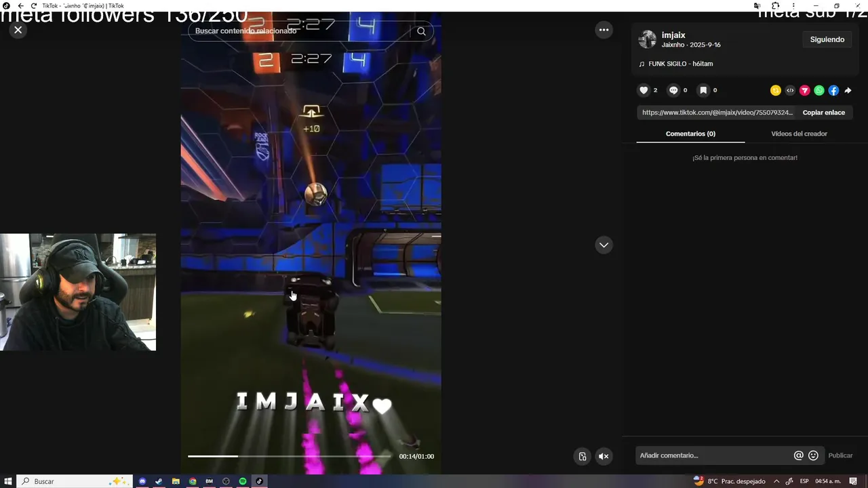Open the imjaix profile avatar

tap(648, 39)
